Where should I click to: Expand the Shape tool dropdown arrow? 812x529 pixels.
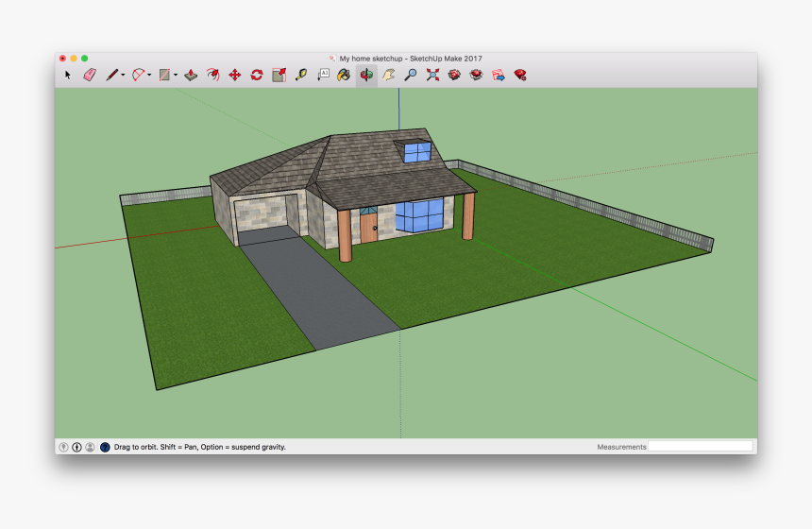176,76
